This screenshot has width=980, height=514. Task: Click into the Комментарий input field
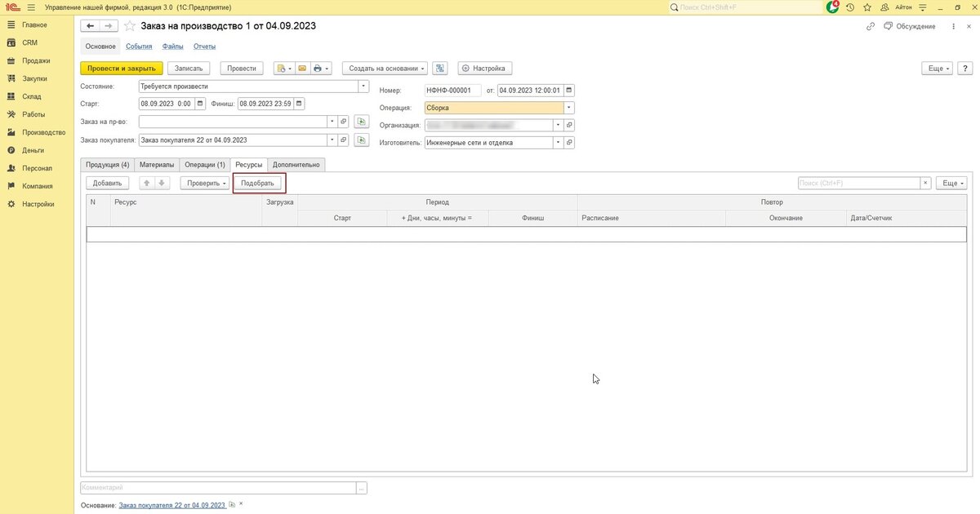218,487
